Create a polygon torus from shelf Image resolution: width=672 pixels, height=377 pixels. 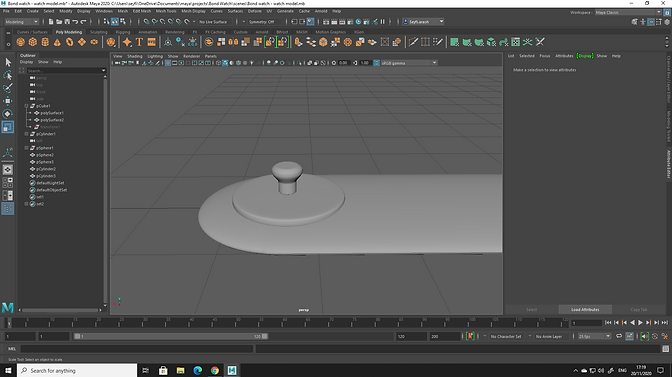click(69, 42)
